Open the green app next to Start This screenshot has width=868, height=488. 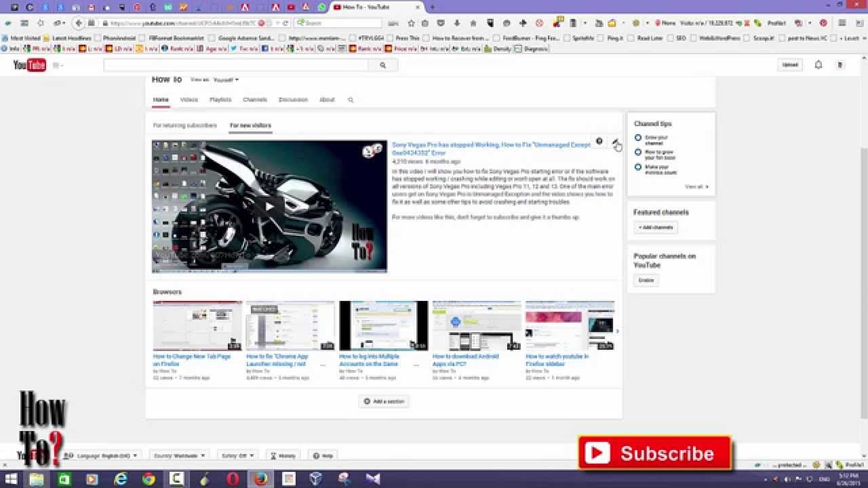64,479
